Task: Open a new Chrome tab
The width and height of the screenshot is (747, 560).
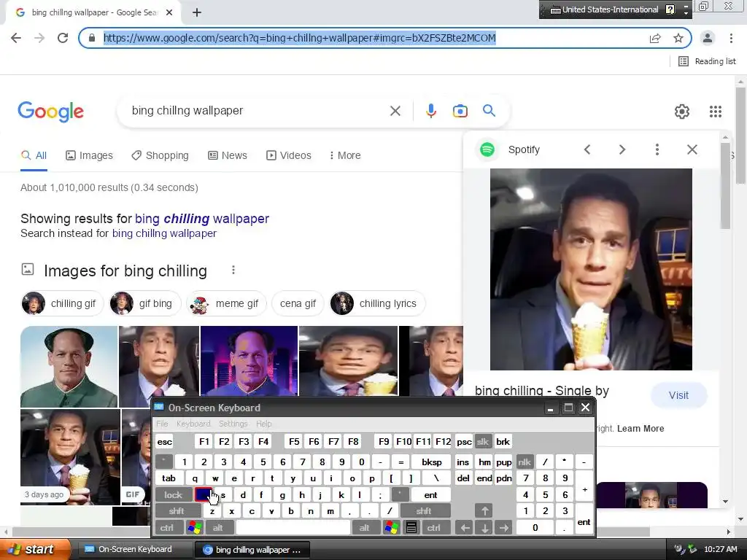Action: point(197,13)
